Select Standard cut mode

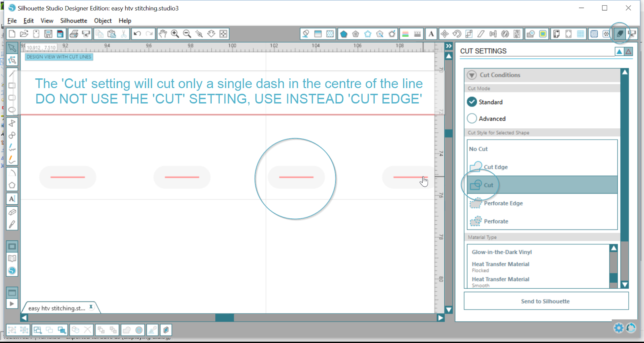pyautogui.click(x=485, y=102)
